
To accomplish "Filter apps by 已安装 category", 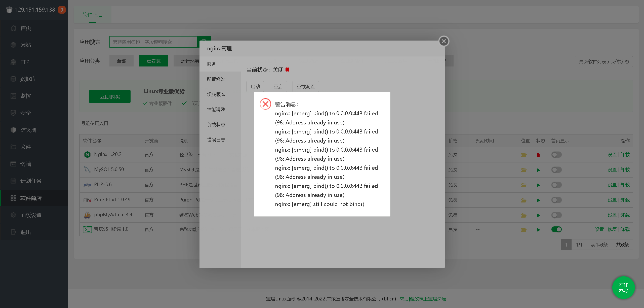I will tap(153, 61).
